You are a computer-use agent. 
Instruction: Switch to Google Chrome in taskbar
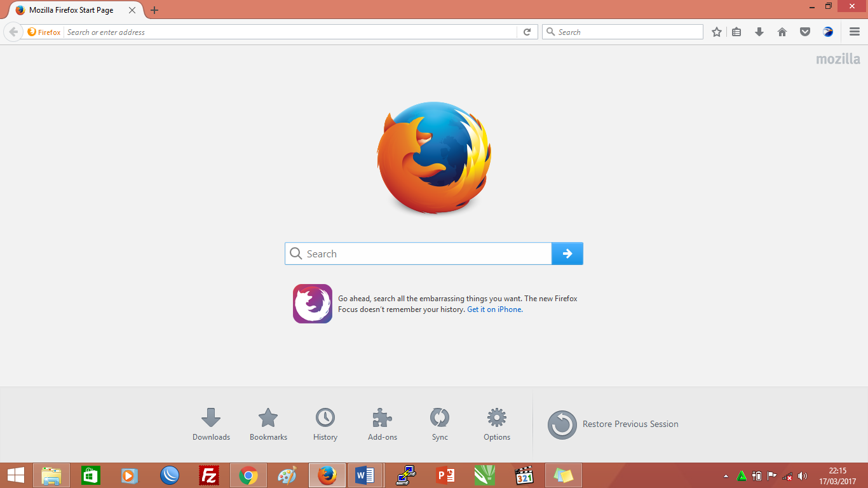248,475
